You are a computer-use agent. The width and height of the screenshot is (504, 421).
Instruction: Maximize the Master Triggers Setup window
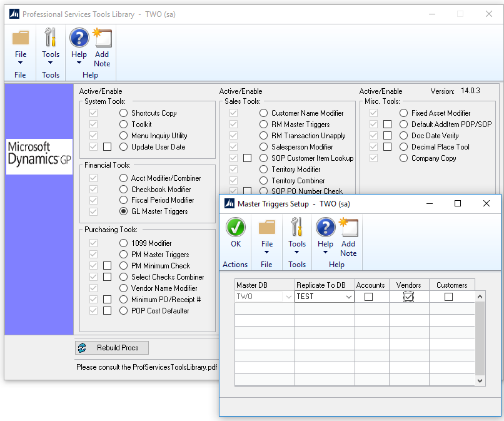tap(458, 203)
